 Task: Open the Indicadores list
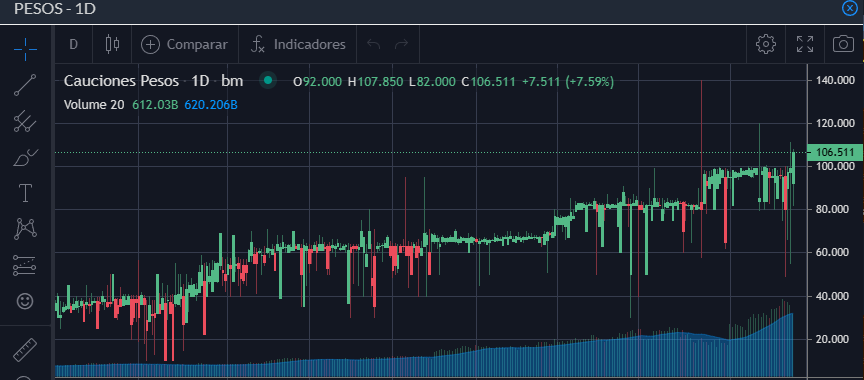pyautogui.click(x=298, y=44)
